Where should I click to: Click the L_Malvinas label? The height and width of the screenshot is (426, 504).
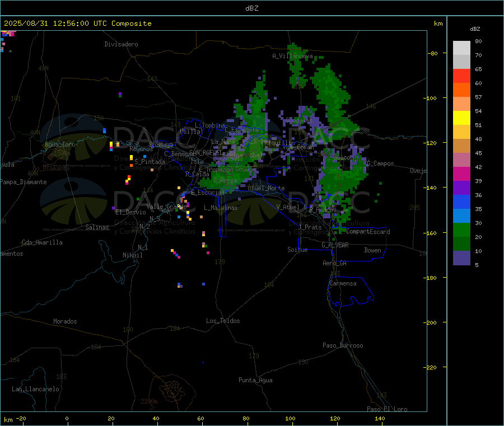point(221,208)
